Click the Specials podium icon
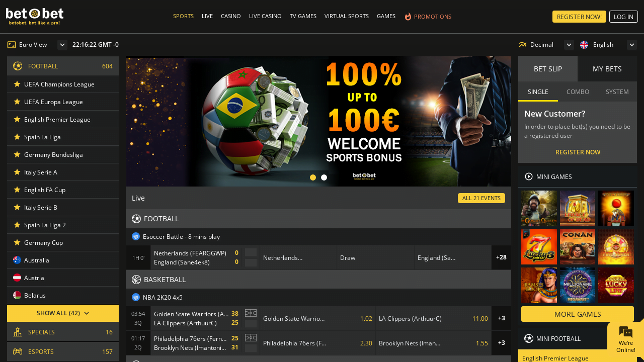This screenshot has width=644, height=362. click(18, 332)
